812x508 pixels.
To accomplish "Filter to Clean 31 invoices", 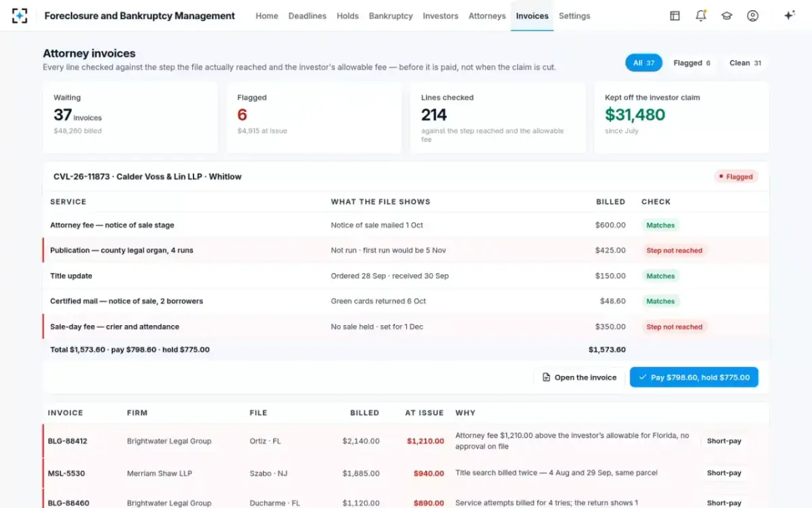I will 745,63.
